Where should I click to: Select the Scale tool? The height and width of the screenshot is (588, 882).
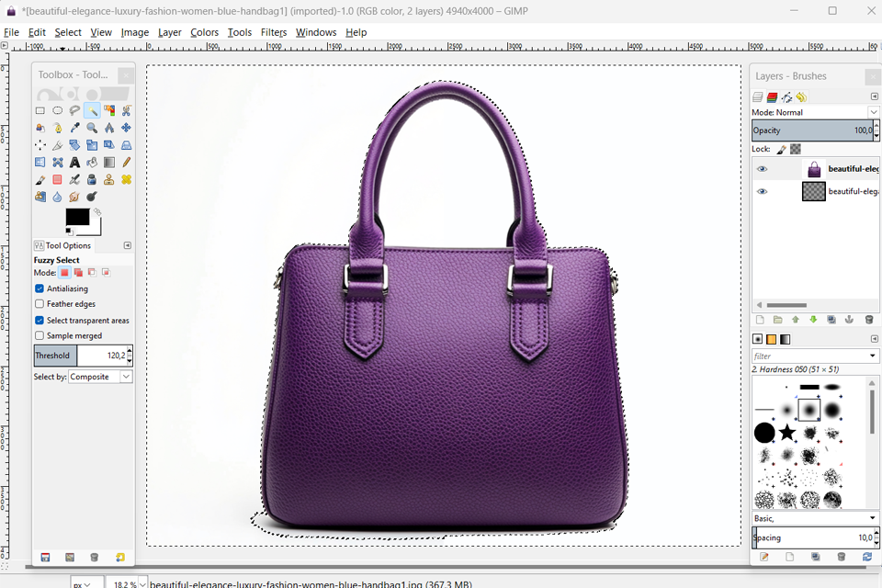(x=92, y=145)
